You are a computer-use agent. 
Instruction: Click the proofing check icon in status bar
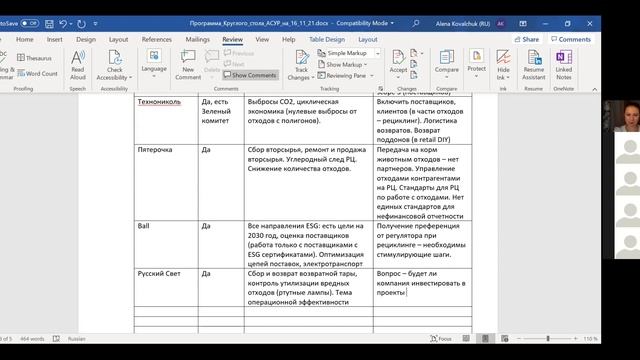coord(56,339)
